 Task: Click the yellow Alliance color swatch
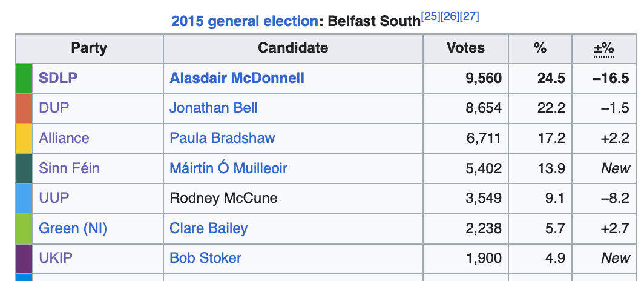[24, 138]
